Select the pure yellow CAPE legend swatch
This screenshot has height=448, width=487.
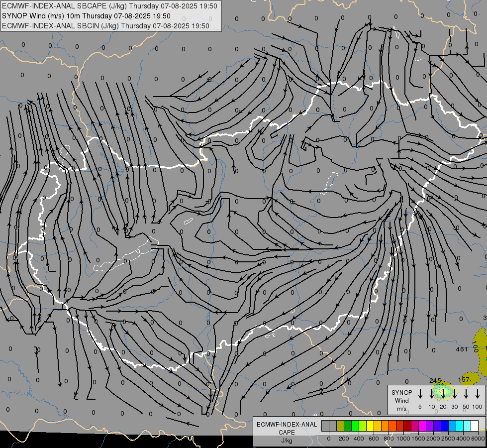370,426
